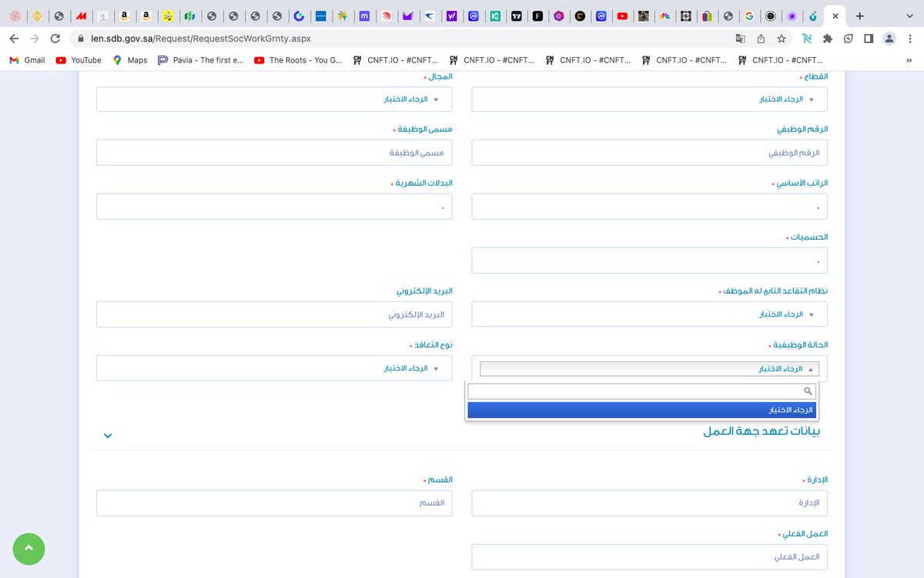Click the green scroll-to-top arrow button
The image size is (924, 578).
29,549
